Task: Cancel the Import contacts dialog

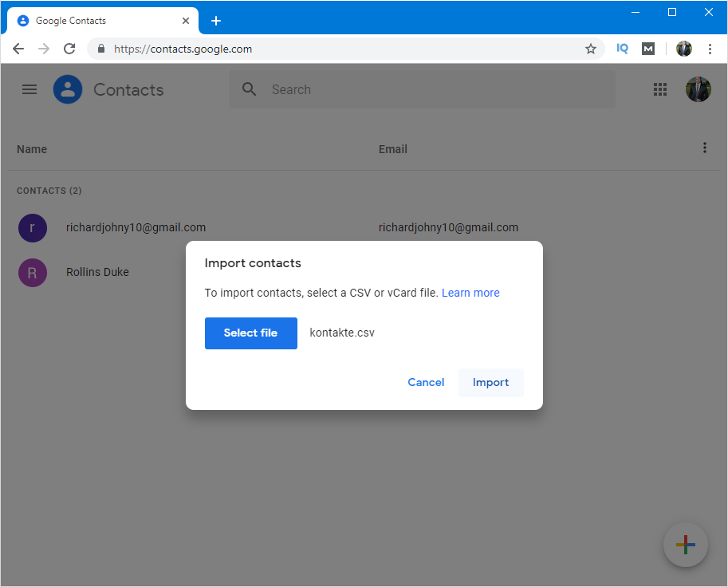Action: 426,383
